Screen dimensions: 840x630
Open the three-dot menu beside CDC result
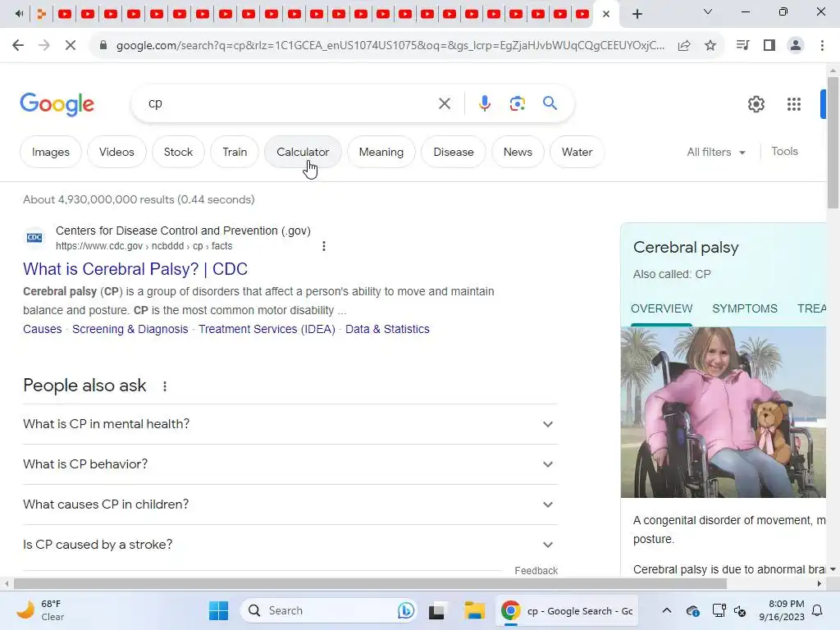323,246
